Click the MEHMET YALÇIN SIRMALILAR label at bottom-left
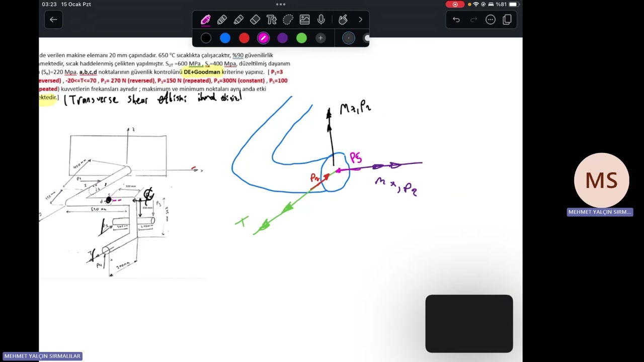 [x=42, y=356]
